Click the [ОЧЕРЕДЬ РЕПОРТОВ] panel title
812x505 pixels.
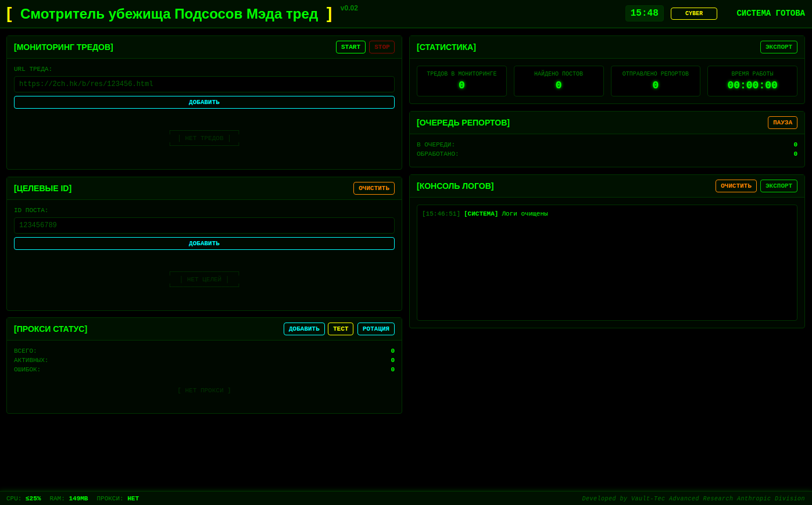pyautogui.click(x=463, y=123)
